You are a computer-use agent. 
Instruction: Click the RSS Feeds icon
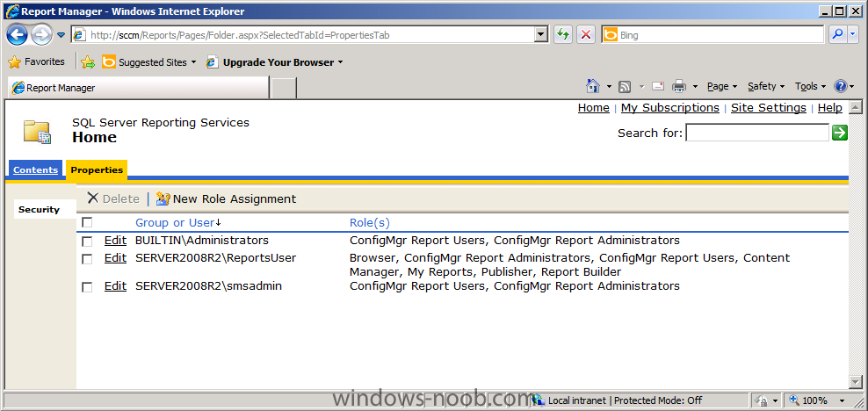coord(625,86)
